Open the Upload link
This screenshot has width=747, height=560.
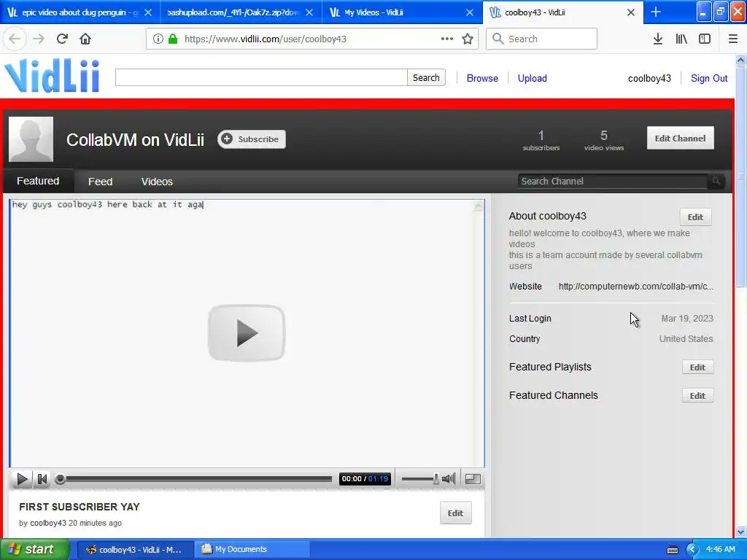tap(532, 78)
